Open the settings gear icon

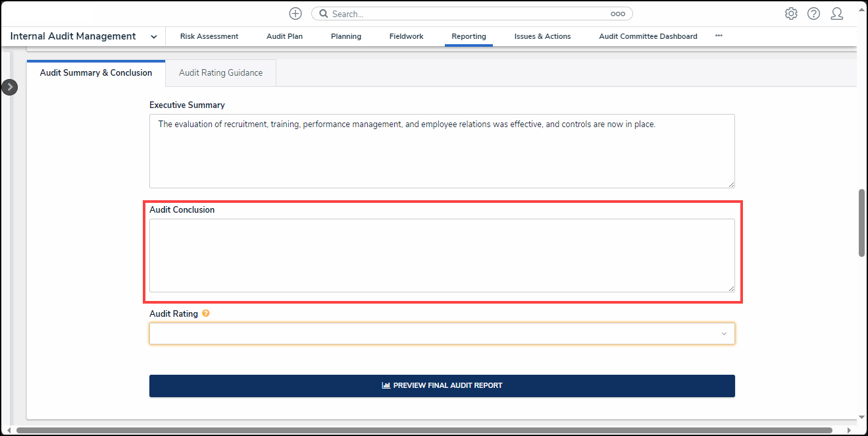[x=791, y=14]
